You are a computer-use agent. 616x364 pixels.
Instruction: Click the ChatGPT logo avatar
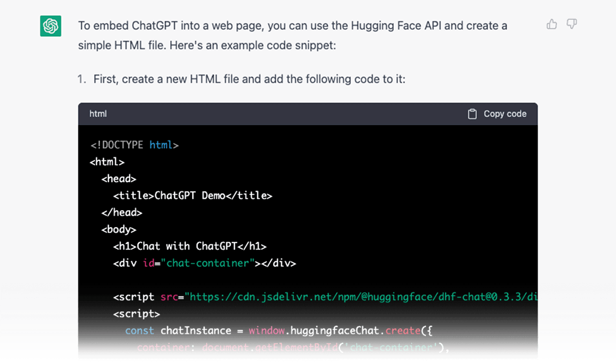point(51,26)
